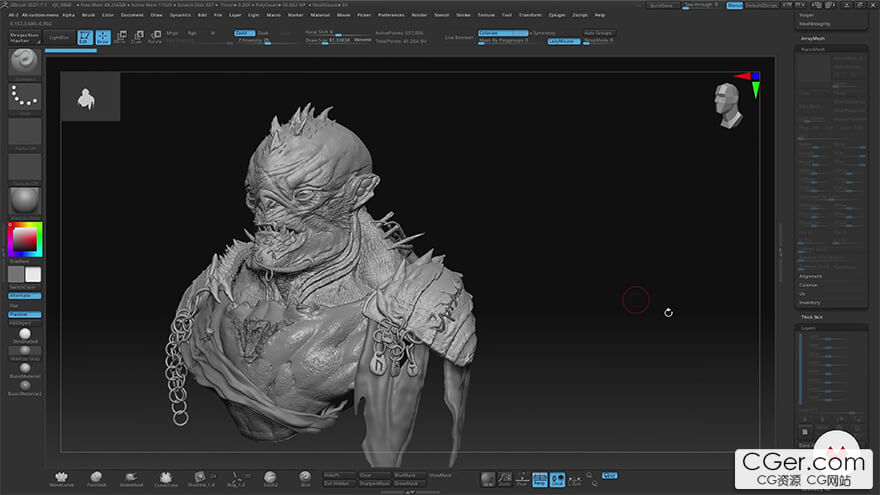Collapse the Layers section
The width and height of the screenshot is (880, 495).
(808, 328)
